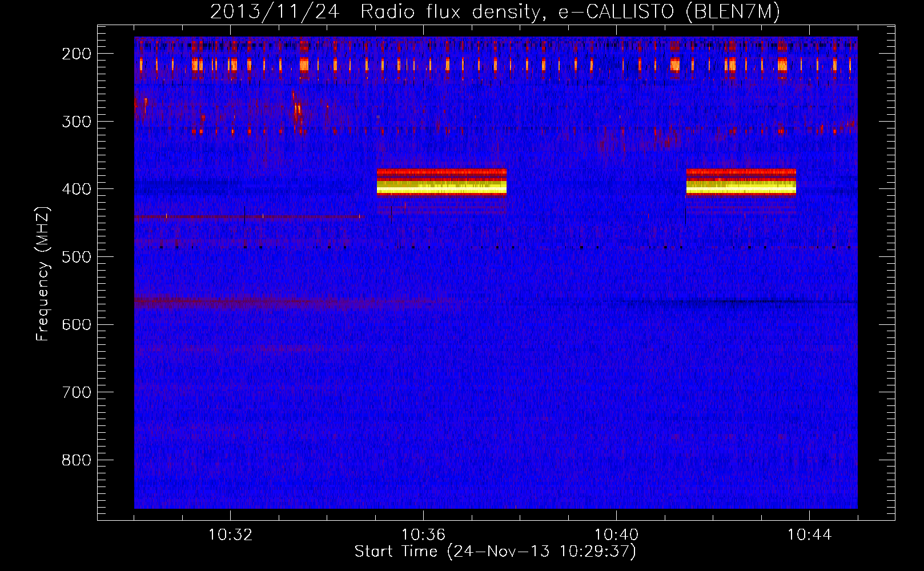
Task: Click the 10:32 time tick label
Action: point(230,535)
